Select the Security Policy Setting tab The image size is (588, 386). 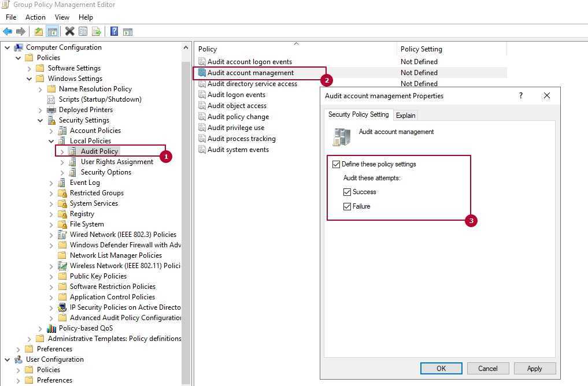tap(358, 114)
